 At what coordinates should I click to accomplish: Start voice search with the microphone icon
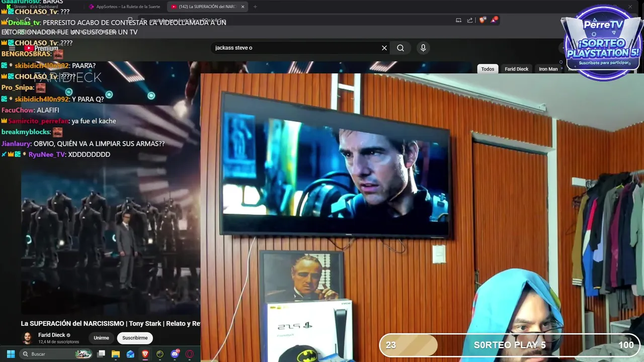click(423, 48)
